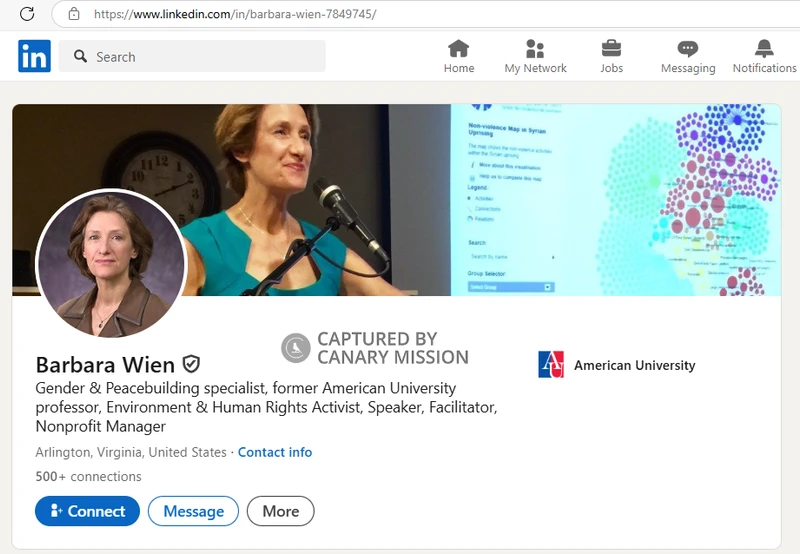Click the LinkedIn search field
Image resolution: width=800 pixels, height=554 pixels.
tap(192, 56)
